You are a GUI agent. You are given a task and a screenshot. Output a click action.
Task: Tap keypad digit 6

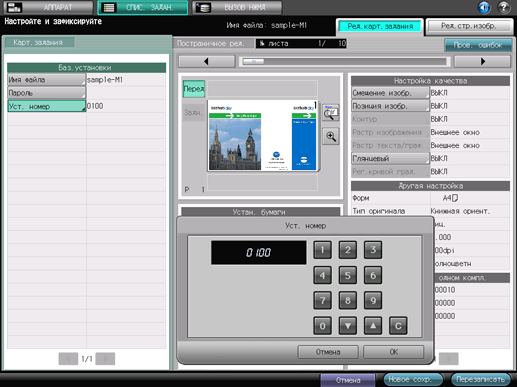click(x=373, y=275)
